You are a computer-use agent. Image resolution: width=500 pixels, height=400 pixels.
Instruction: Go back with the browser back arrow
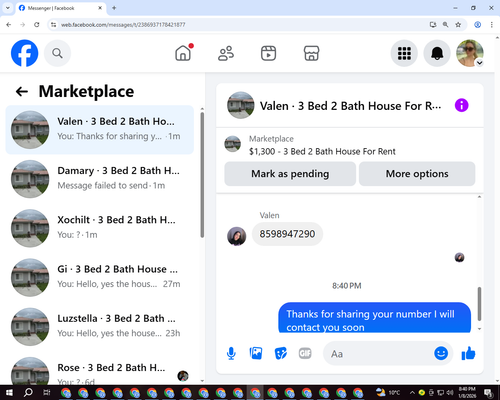point(9,25)
